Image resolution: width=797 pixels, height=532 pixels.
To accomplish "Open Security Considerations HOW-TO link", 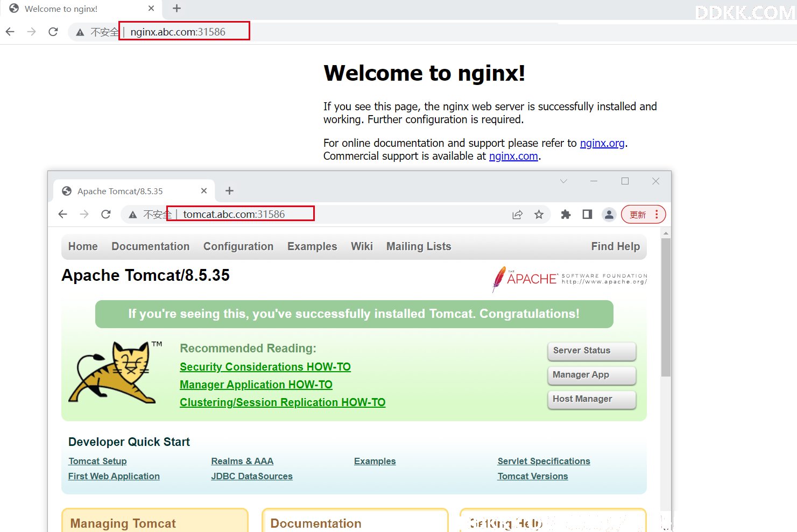I will tap(265, 367).
